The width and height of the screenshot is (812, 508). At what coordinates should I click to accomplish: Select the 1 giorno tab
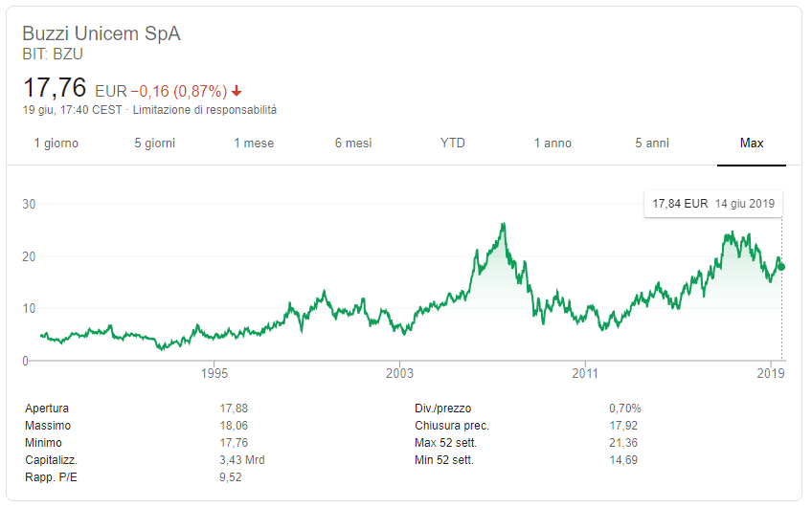click(56, 144)
